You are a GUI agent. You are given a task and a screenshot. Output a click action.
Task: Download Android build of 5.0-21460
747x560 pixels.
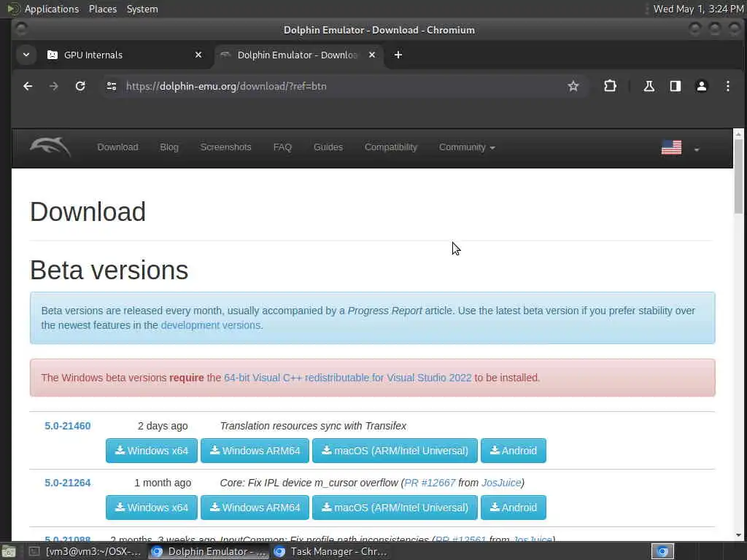tap(514, 451)
